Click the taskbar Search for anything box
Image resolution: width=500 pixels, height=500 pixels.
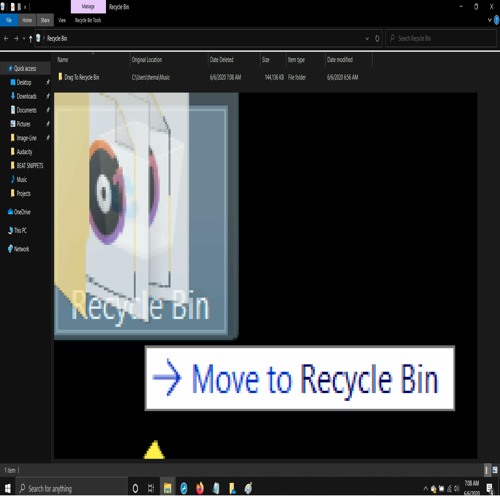click(71, 489)
